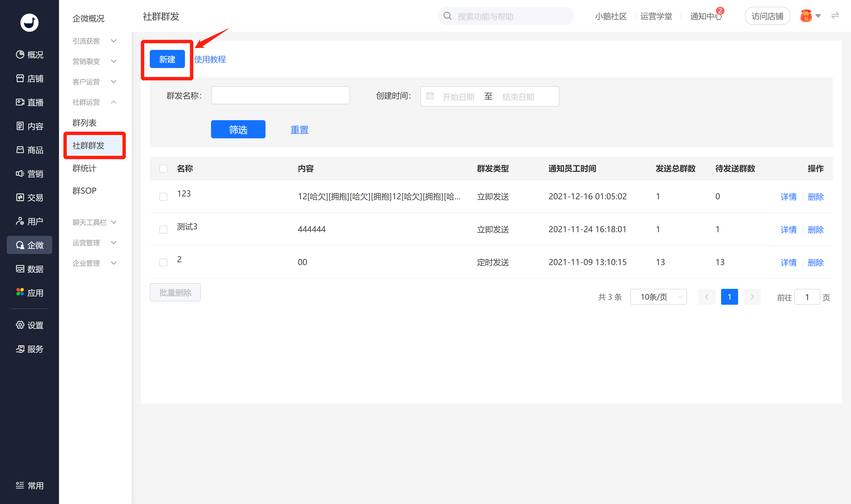This screenshot has height=504, width=851.
Task: Open the 交易 transactions section
Action: (29, 197)
